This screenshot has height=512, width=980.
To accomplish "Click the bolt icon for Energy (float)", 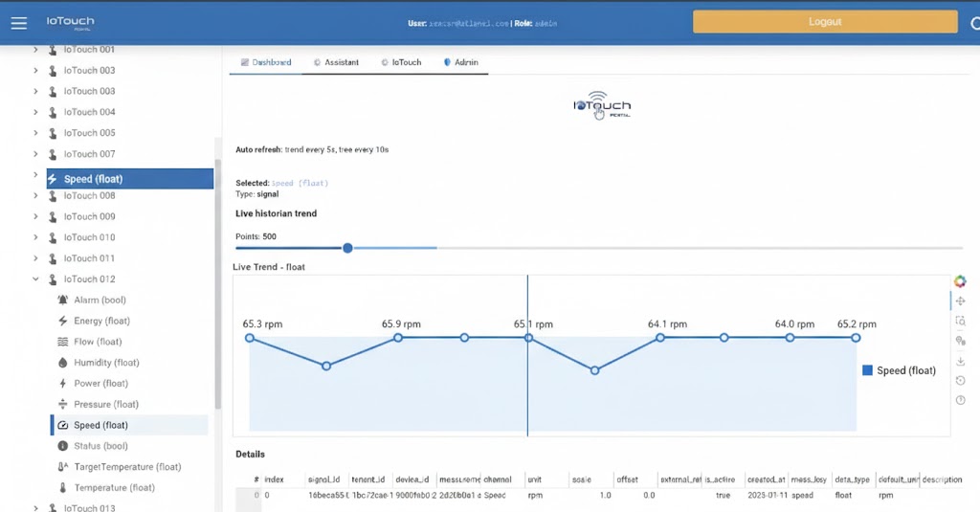I will click(x=62, y=321).
